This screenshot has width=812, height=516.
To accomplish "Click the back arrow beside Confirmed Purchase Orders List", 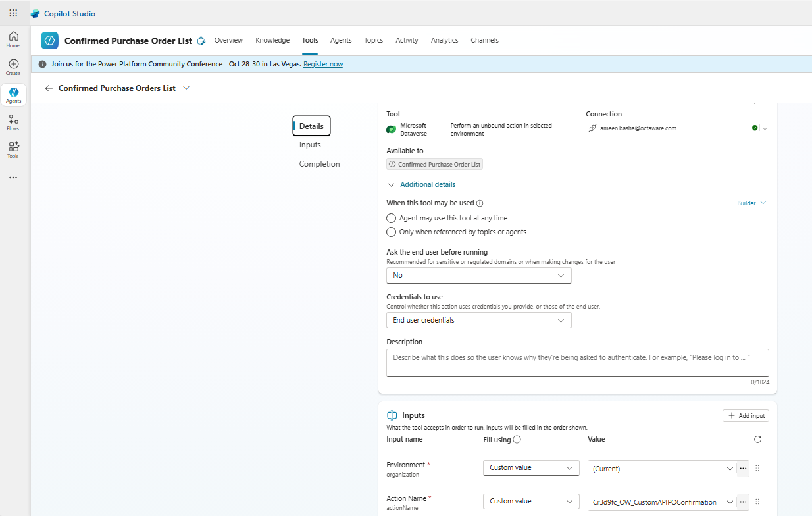I will (49, 88).
